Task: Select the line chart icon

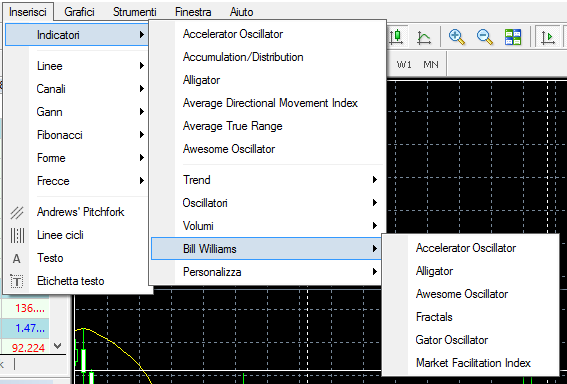Action: pos(424,37)
